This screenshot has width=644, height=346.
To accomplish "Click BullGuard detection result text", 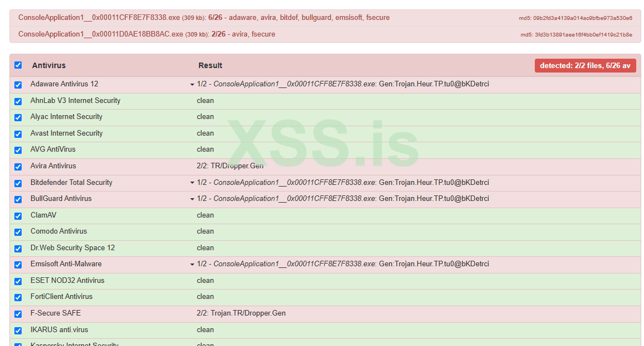I will (x=343, y=198).
